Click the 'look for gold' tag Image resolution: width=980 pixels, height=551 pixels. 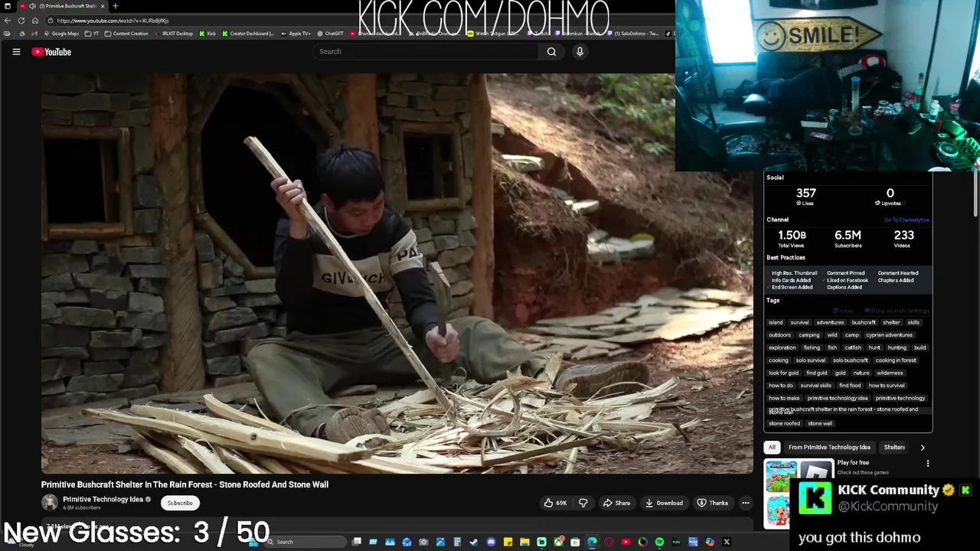[783, 373]
